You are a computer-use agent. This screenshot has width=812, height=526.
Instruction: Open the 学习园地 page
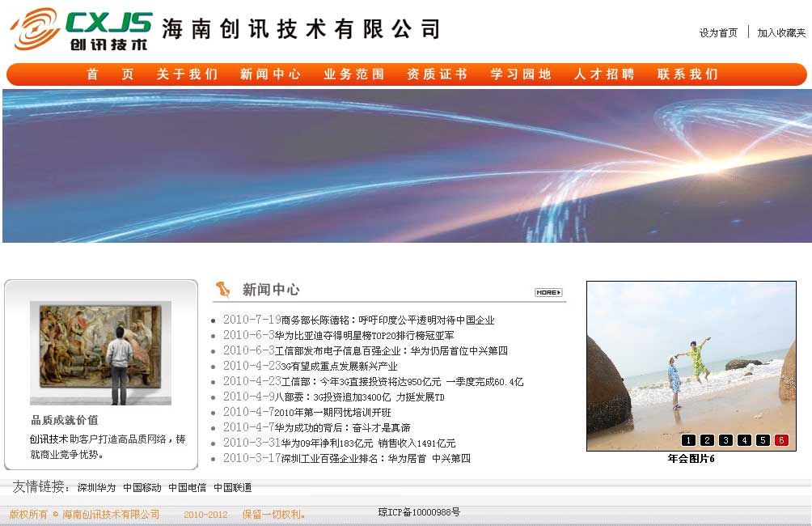click(x=519, y=74)
